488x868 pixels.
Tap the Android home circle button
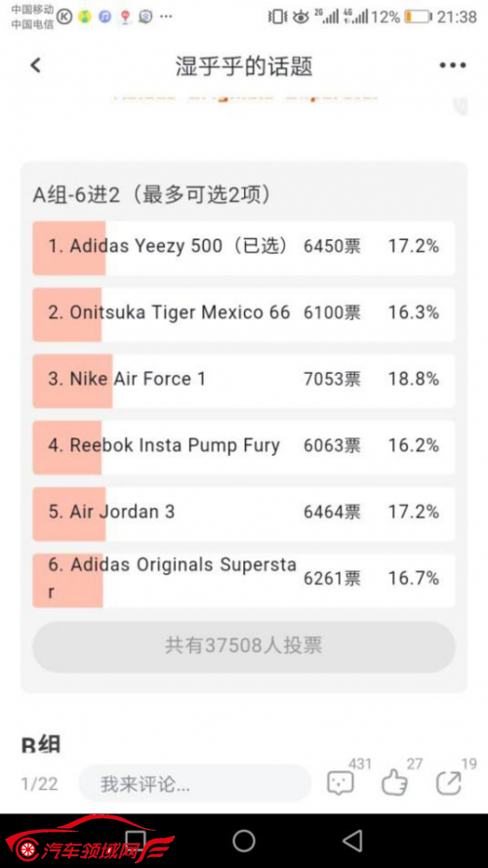243,841
